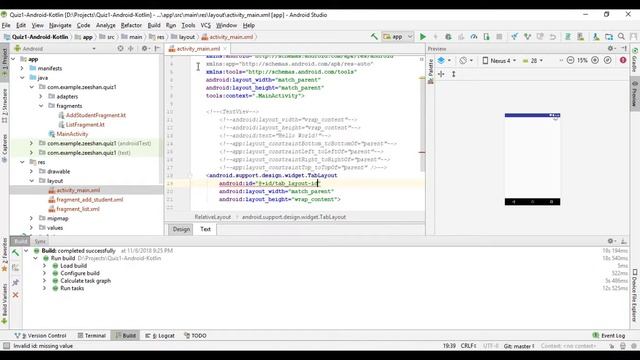This screenshot has width=640, height=360.
Task: Click the scroll from source target icon
Action: [120, 48]
